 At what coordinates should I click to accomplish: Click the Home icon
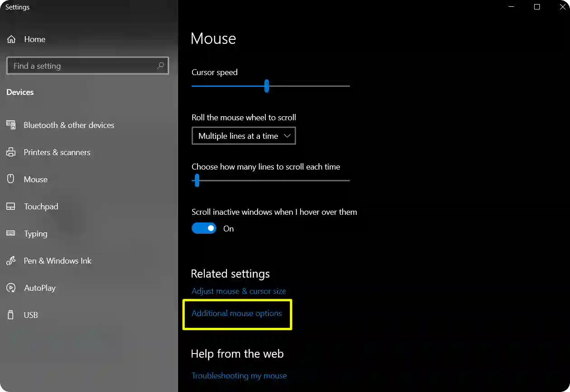pyautogui.click(x=11, y=39)
